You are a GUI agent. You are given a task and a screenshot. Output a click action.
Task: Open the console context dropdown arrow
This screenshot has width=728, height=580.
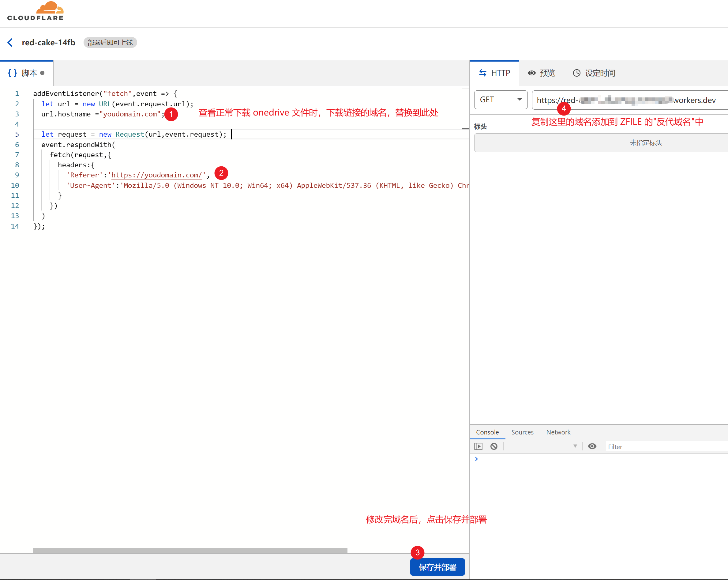click(x=575, y=446)
